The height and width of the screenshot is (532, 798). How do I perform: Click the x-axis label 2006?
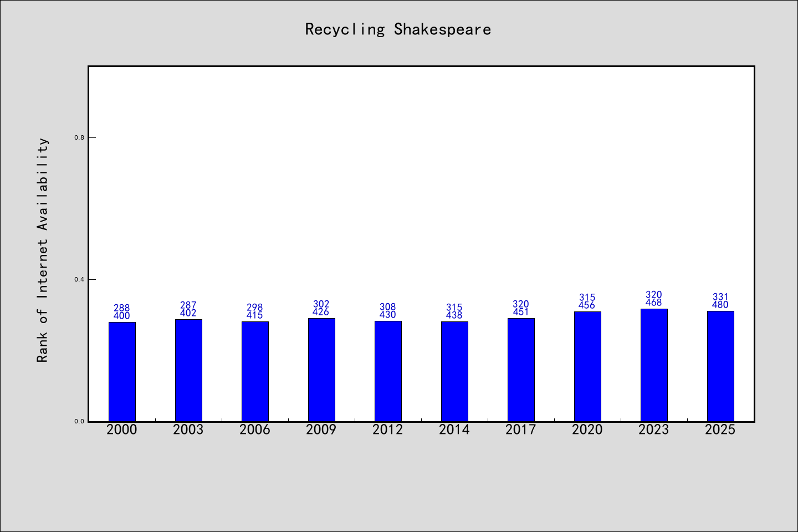coord(255,429)
